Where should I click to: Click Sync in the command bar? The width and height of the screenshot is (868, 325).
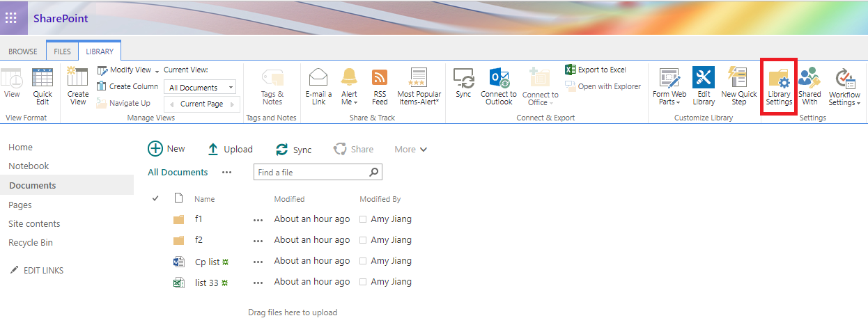coord(294,149)
